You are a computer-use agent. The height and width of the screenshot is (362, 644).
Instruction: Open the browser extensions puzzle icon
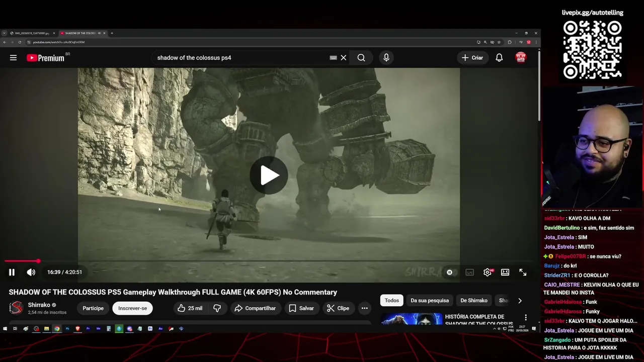[510, 42]
